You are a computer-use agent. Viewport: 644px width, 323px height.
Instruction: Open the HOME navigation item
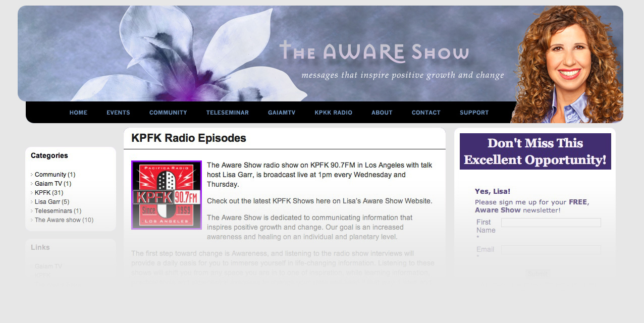click(x=78, y=113)
